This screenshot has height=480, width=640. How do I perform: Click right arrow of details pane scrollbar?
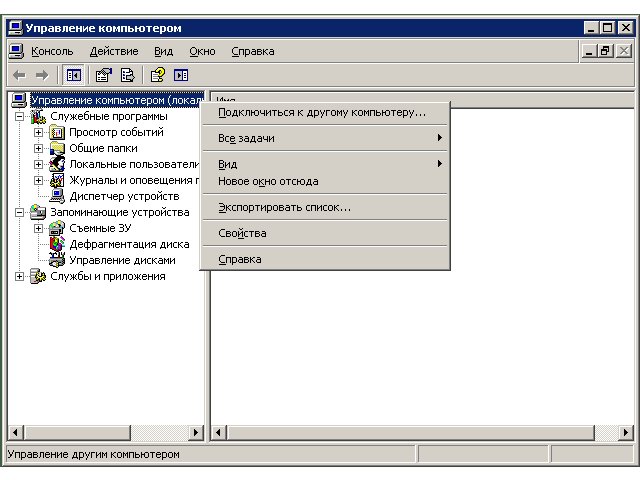click(626, 432)
